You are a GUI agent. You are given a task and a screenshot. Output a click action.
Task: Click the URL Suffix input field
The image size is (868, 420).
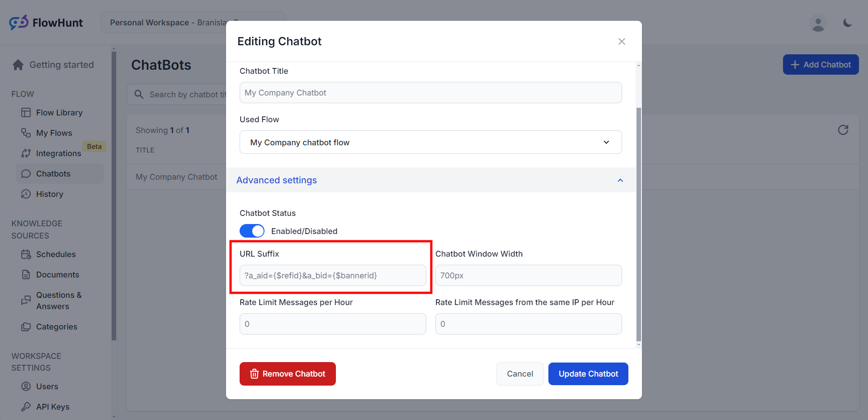coord(333,276)
